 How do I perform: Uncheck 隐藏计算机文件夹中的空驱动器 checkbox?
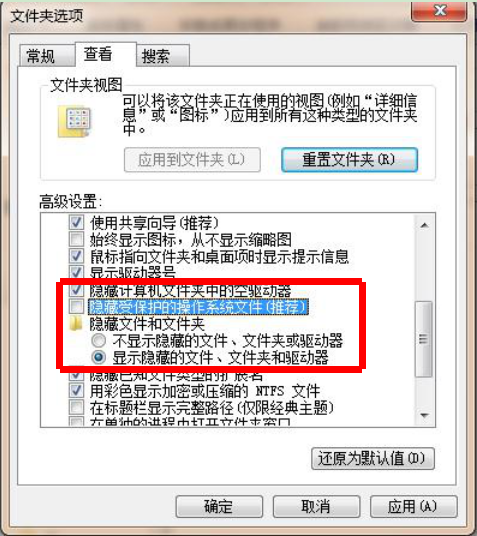(76, 290)
